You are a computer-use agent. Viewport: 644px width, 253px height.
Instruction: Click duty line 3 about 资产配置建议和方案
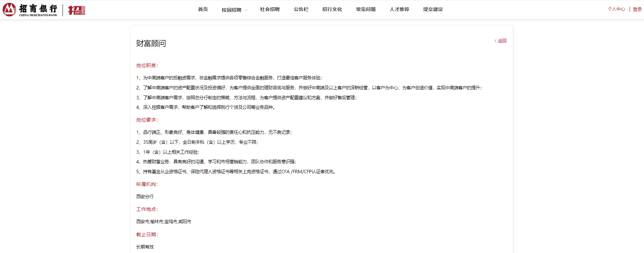[x=246, y=98]
